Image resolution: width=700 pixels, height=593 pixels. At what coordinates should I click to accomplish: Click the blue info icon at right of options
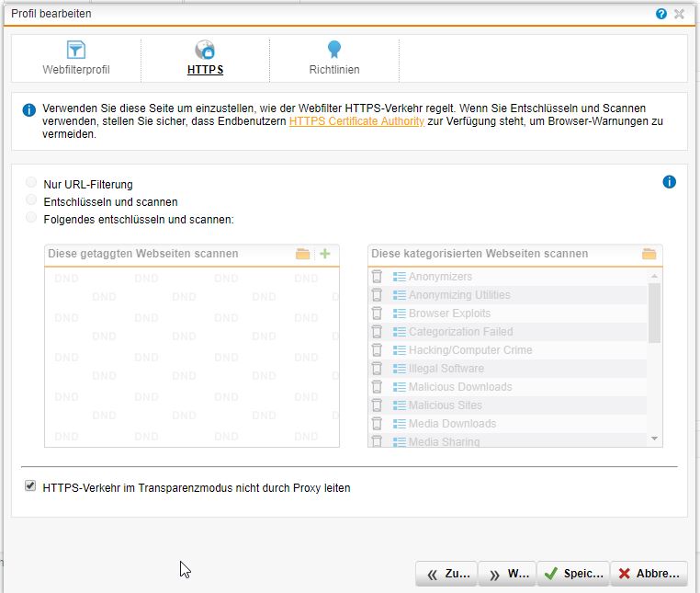[x=669, y=182]
